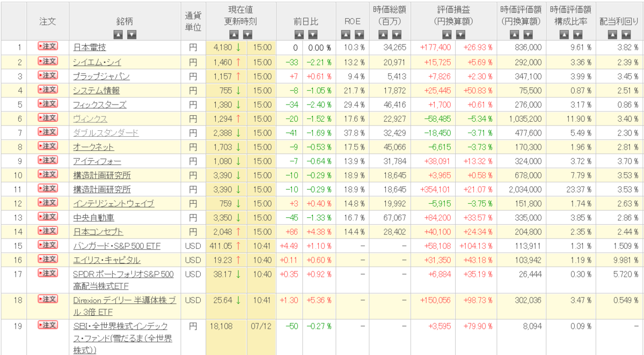View 中央自動車 stock page
The width and height of the screenshot is (644, 355).
point(94,218)
